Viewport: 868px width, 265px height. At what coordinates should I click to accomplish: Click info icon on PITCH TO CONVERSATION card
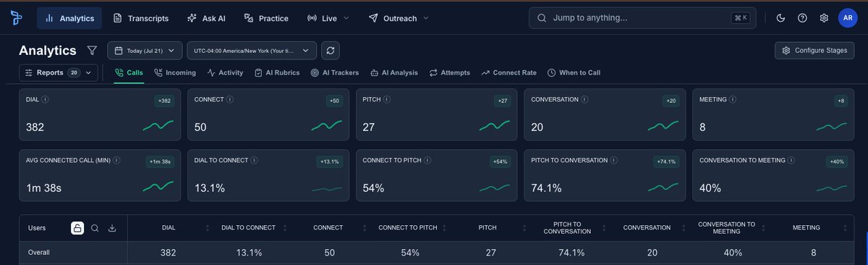pyautogui.click(x=614, y=160)
